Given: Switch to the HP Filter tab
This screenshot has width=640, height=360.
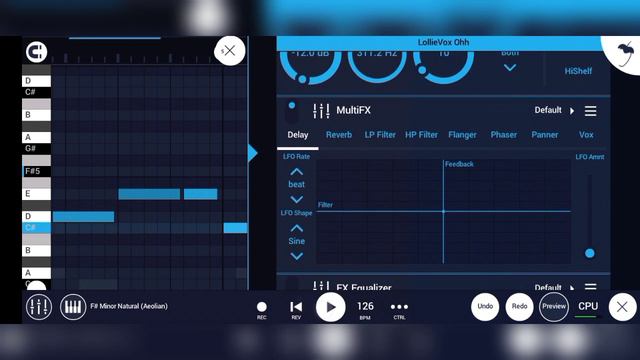Looking at the screenshot, I should (x=421, y=135).
